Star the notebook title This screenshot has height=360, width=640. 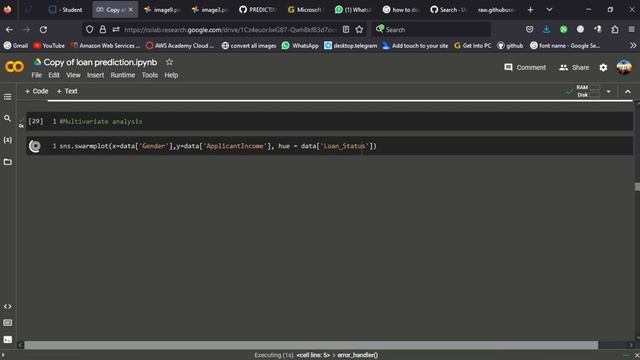click(x=169, y=62)
